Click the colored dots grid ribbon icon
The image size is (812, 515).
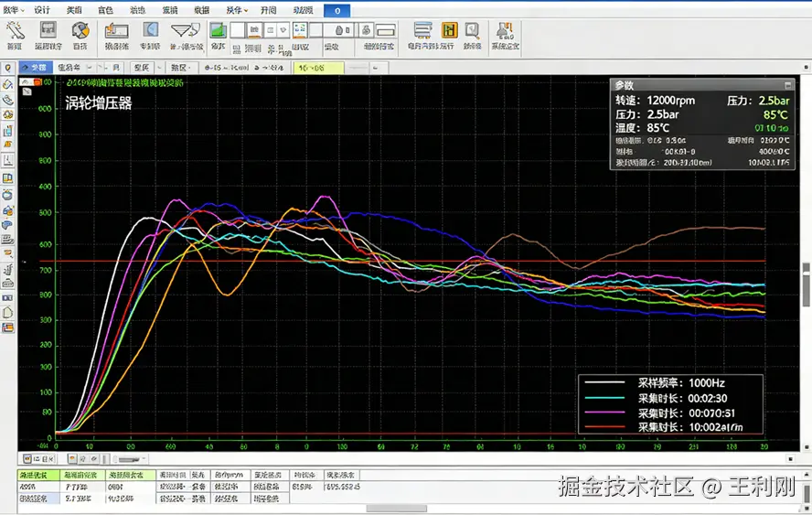click(300, 29)
